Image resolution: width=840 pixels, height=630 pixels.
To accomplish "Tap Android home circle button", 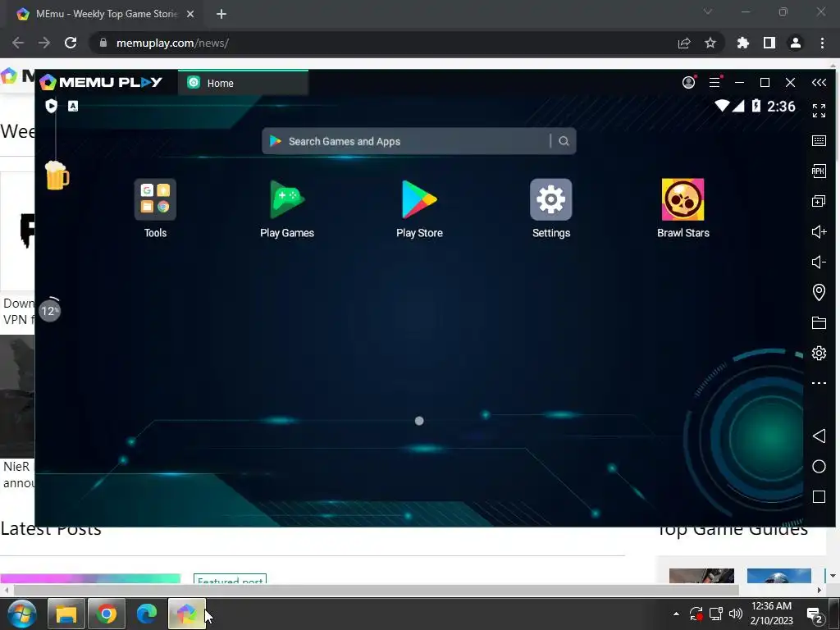I will pos(819,467).
